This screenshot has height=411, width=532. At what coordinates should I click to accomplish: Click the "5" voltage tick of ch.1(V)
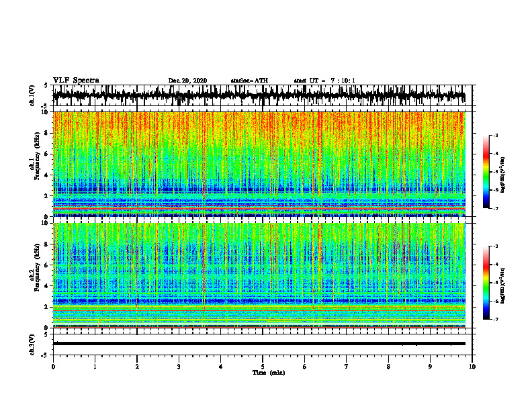click(x=46, y=86)
